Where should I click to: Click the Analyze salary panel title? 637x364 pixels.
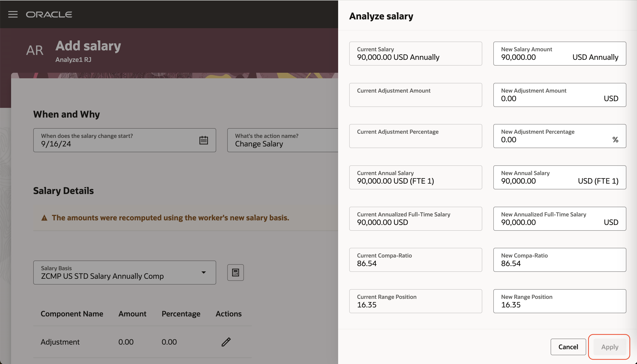(381, 16)
